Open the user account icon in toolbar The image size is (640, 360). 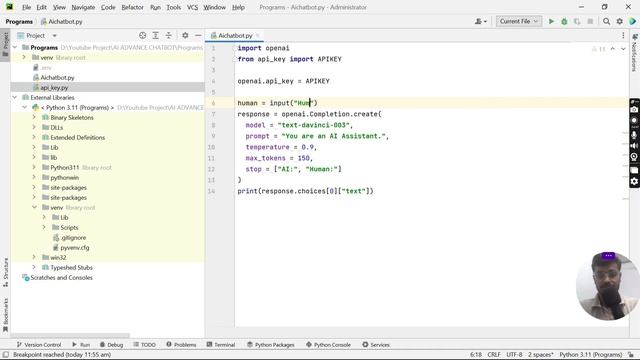[x=481, y=21]
